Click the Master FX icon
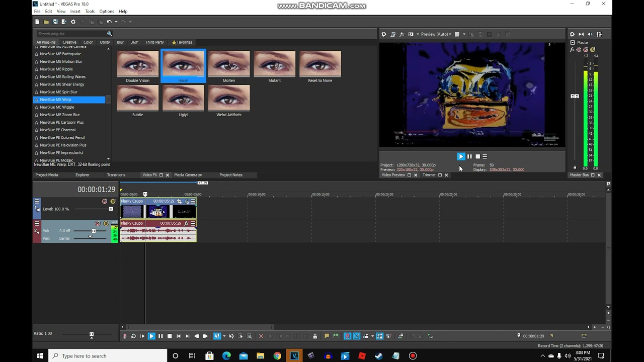Image resolution: width=644 pixels, height=362 pixels. tap(573, 50)
